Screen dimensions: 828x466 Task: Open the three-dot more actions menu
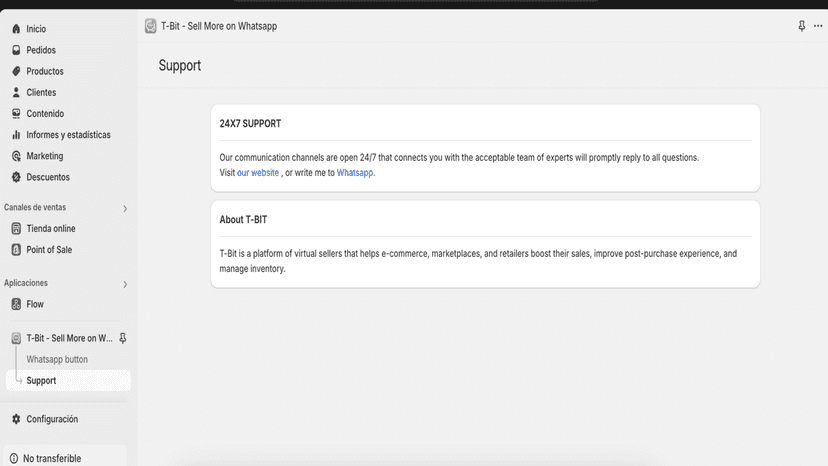818,26
